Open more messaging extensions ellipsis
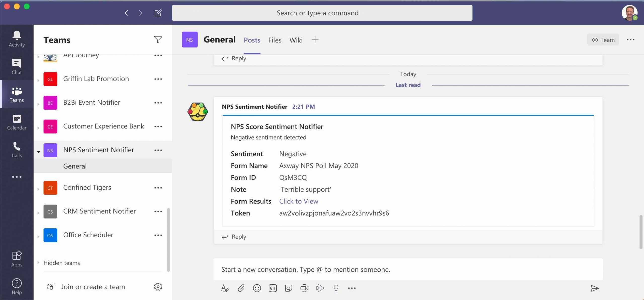644x300 pixels. pos(352,288)
